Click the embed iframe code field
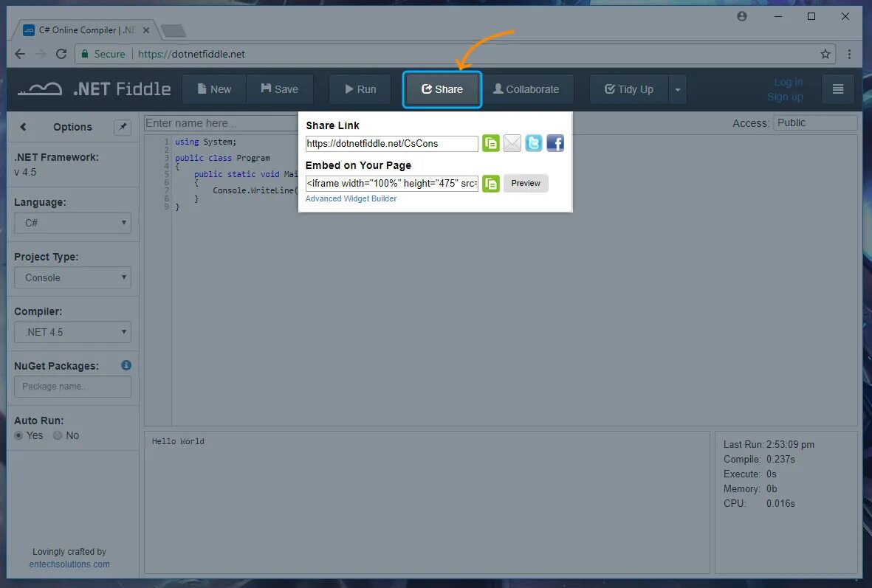The image size is (872, 588). (391, 184)
